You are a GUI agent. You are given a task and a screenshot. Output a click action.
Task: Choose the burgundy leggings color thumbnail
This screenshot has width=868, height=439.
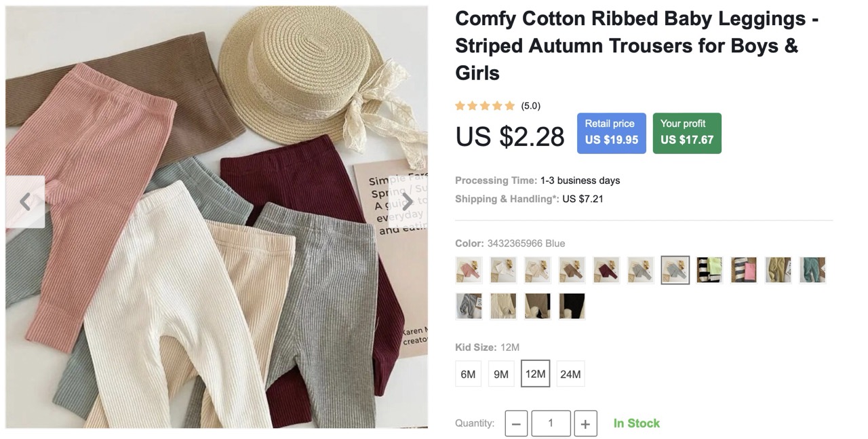[606, 270]
